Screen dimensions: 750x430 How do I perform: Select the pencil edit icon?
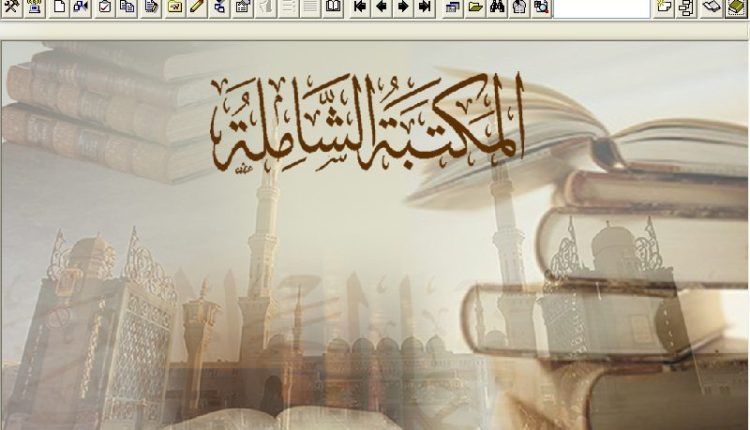[x=197, y=7]
